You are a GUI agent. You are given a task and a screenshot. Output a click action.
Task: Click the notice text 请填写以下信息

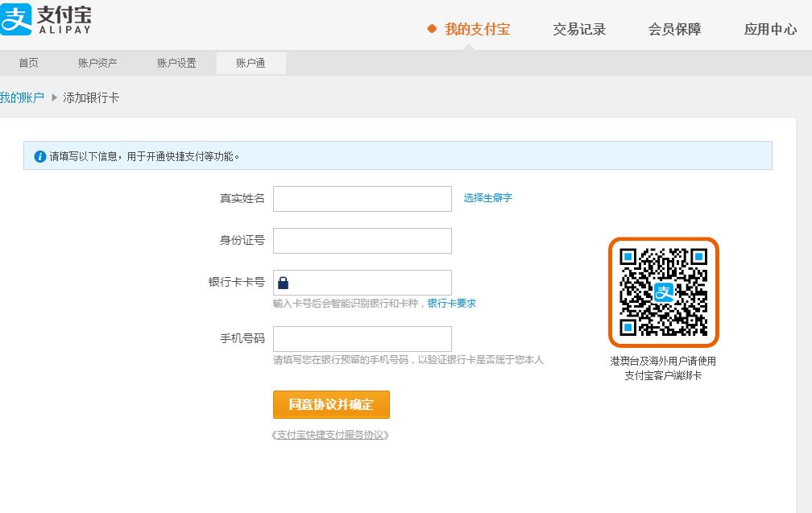84,156
